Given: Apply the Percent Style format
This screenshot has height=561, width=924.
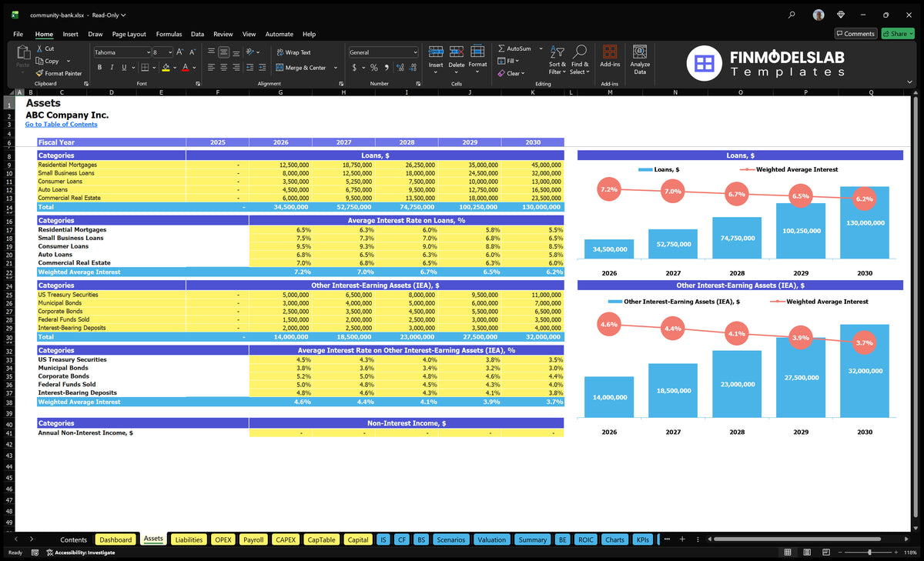Looking at the screenshot, I should coord(373,68).
